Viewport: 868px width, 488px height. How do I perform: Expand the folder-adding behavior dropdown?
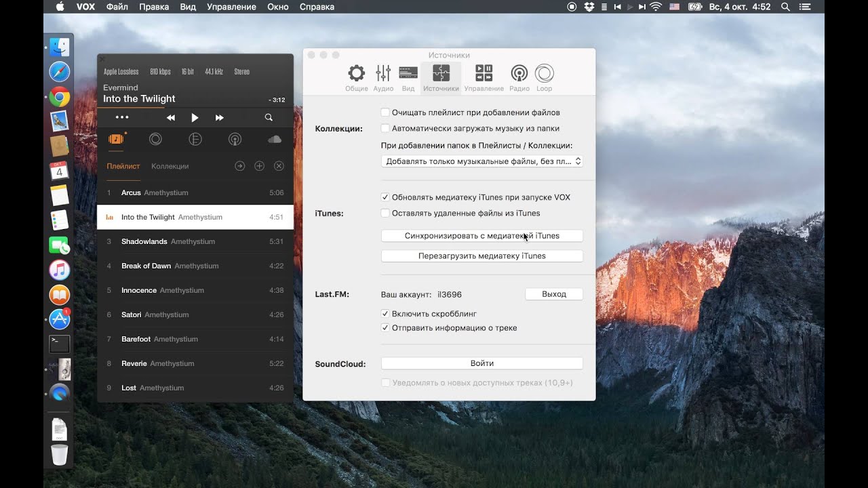(482, 161)
